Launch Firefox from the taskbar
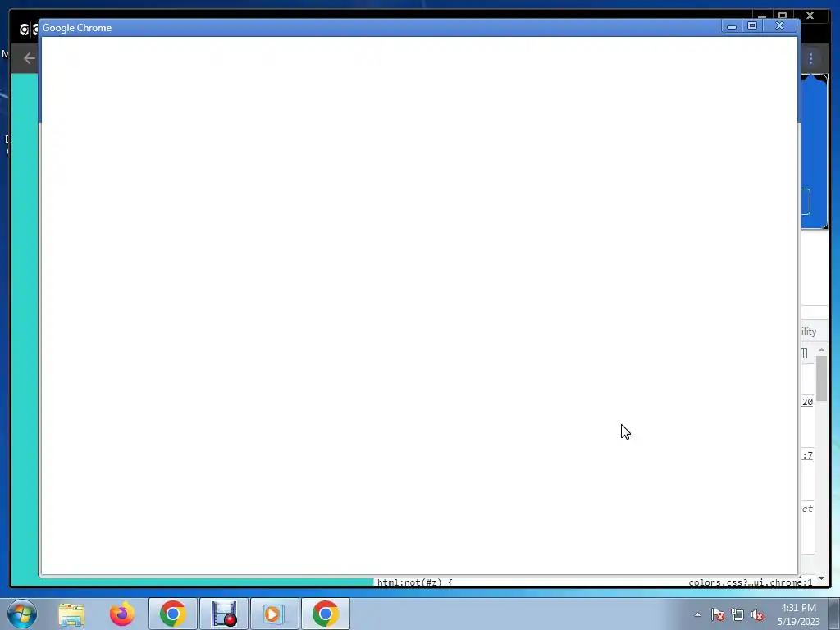840x630 pixels. tap(122, 614)
